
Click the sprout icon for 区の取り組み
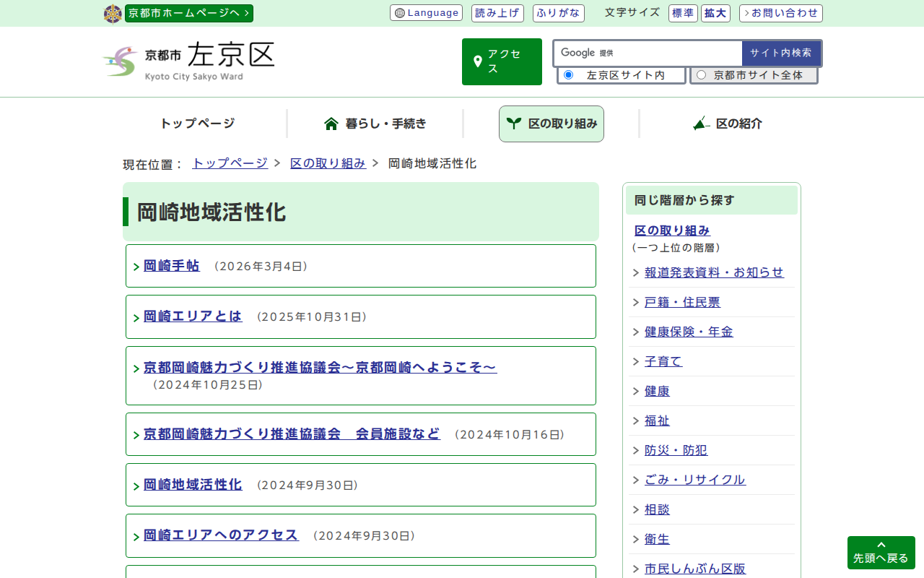coord(513,124)
